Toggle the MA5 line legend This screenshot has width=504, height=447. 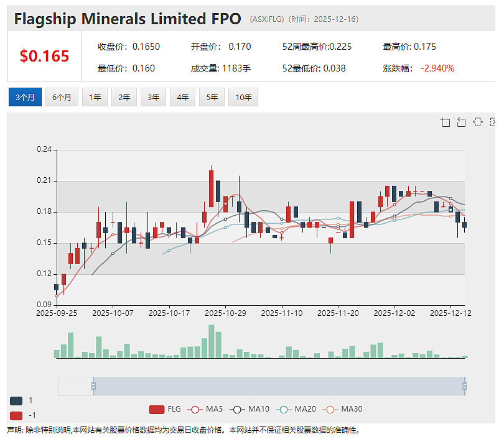coord(205,410)
